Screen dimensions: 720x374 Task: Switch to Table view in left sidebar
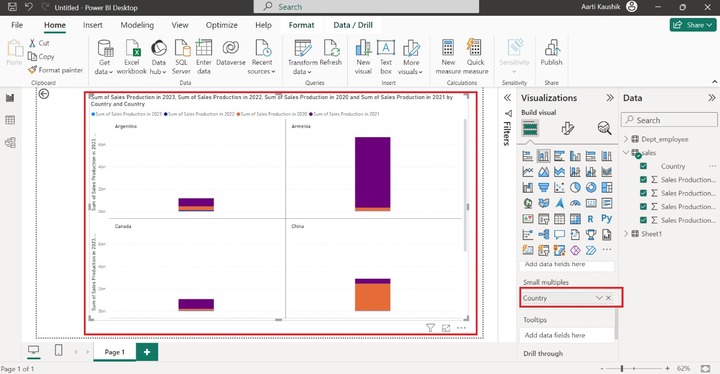pyautogui.click(x=10, y=120)
